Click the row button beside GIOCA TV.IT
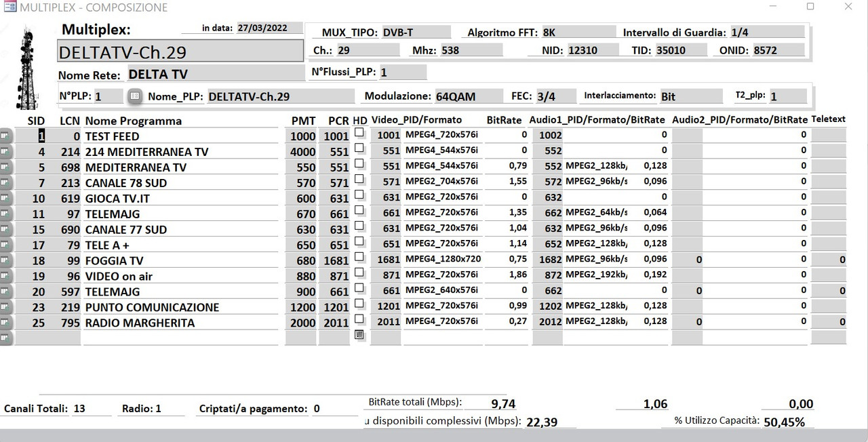This screenshot has height=442, width=868. tap(6, 198)
